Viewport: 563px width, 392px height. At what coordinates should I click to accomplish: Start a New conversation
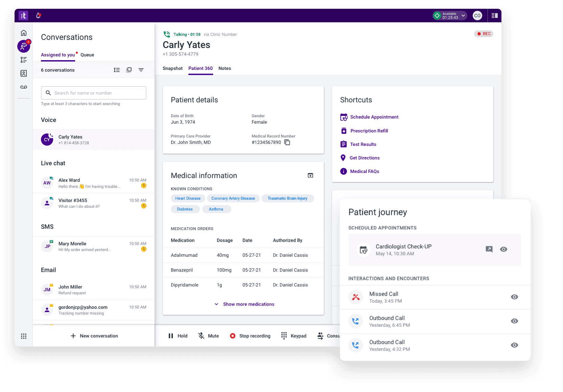coord(94,336)
